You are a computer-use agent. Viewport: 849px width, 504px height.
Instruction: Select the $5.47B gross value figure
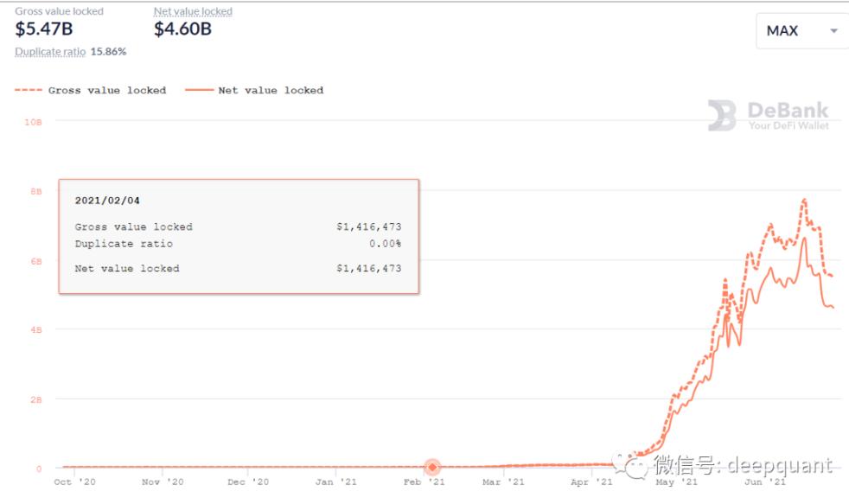pyautogui.click(x=44, y=29)
